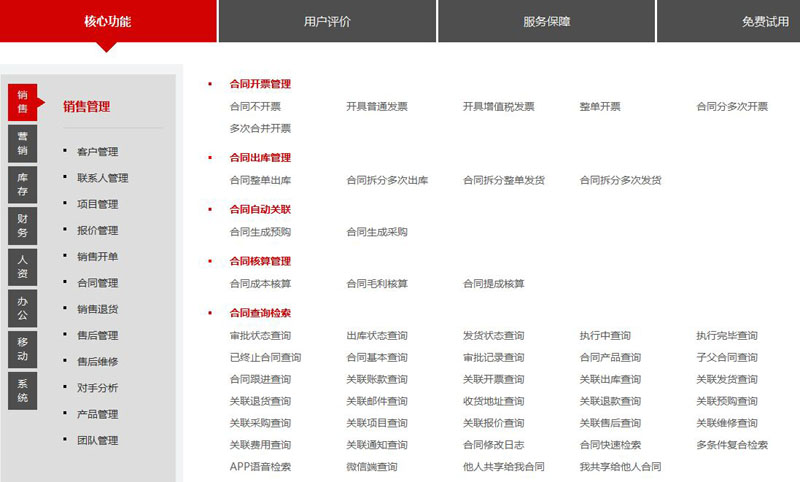Open the 办公 sidebar category
Viewport: 800px width, 482px height.
(x=22, y=308)
